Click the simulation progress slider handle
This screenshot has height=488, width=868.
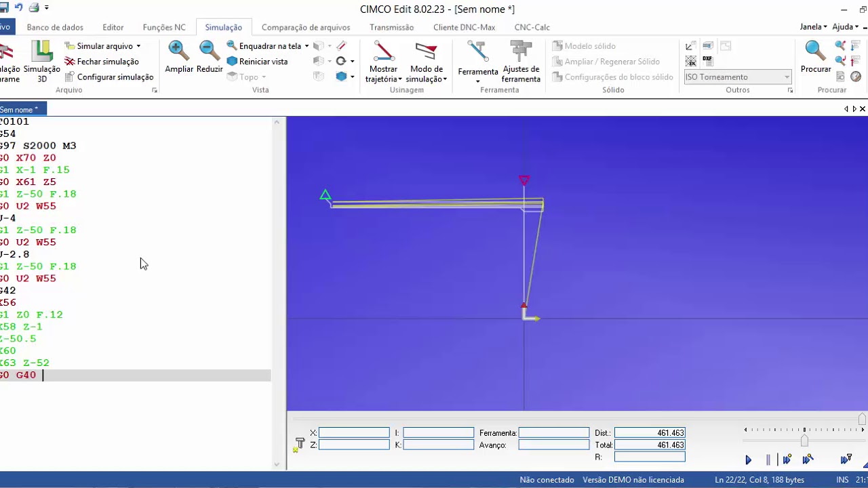[x=862, y=418]
